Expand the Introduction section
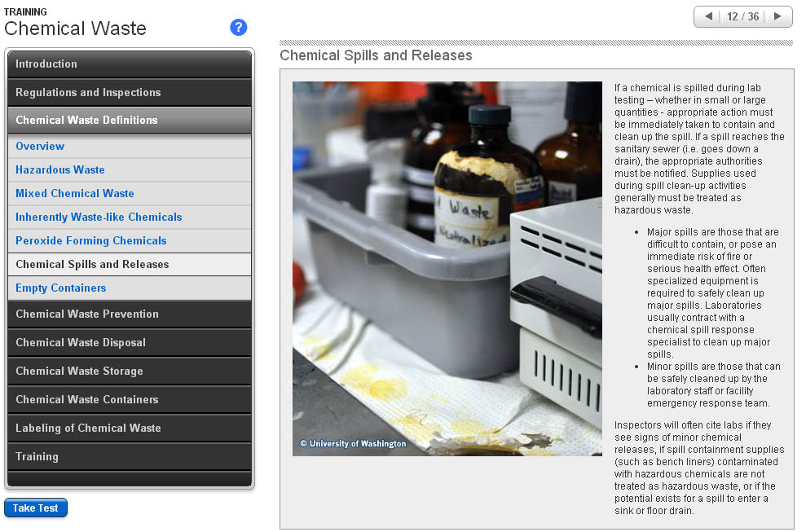The image size is (806, 532). click(x=130, y=64)
